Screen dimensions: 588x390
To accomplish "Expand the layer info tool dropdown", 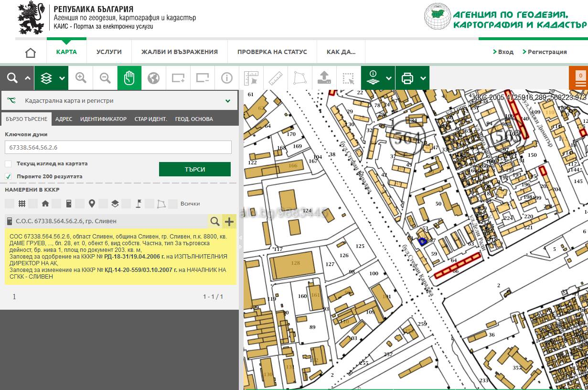I will tap(389, 78).
